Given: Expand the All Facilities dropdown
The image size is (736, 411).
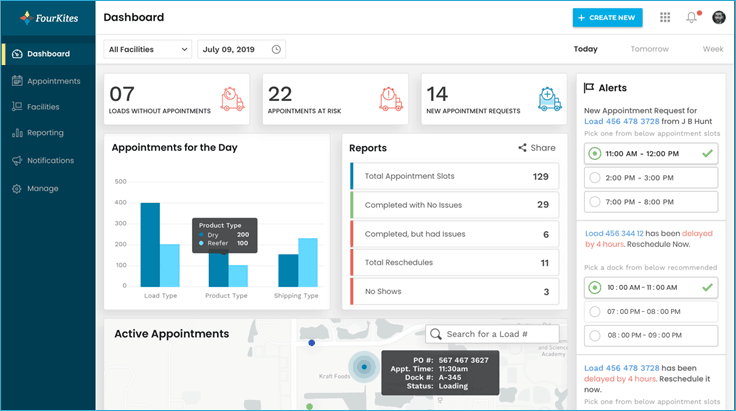Looking at the screenshot, I should (147, 49).
